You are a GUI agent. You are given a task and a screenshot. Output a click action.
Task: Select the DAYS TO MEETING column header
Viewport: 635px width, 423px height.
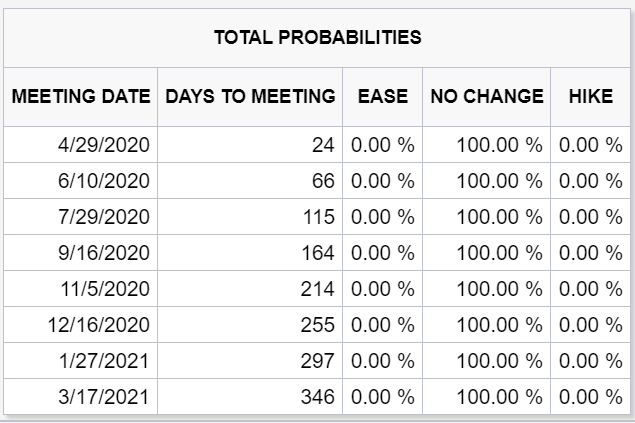[250, 96]
